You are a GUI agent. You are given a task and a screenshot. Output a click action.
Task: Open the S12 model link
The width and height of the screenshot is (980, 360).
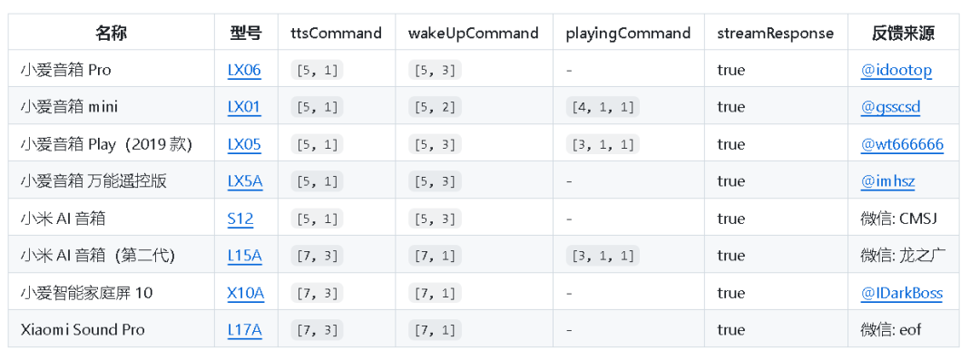[240, 219]
